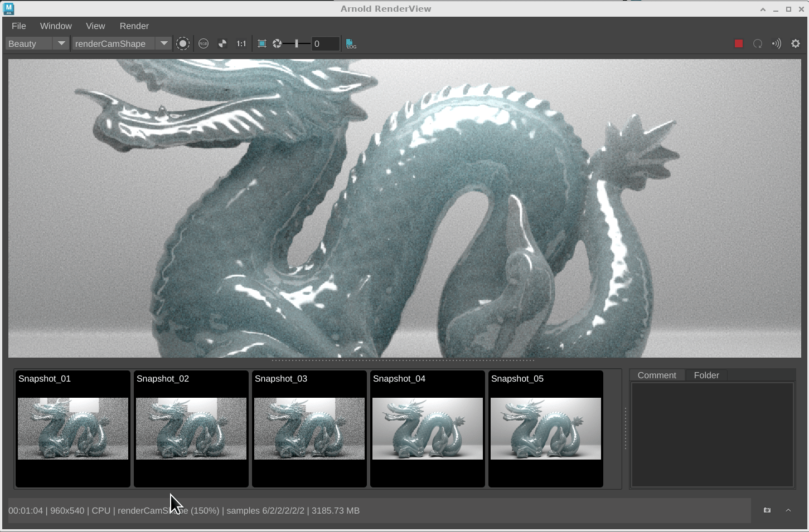Toggle the crop region icon
The image size is (809, 532).
click(262, 43)
